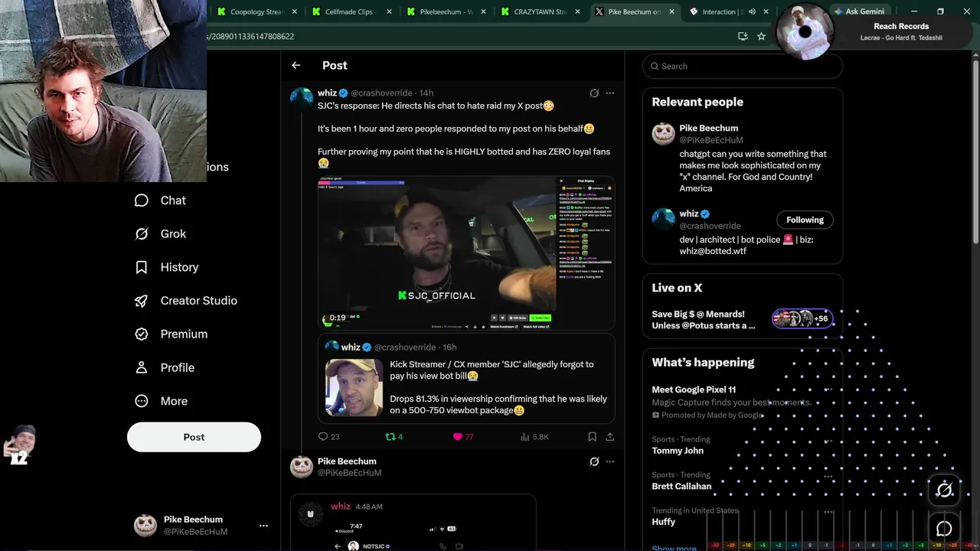980x551 pixels.
Task: Toggle like on whiz's post (77 likes)
Action: [x=464, y=437]
